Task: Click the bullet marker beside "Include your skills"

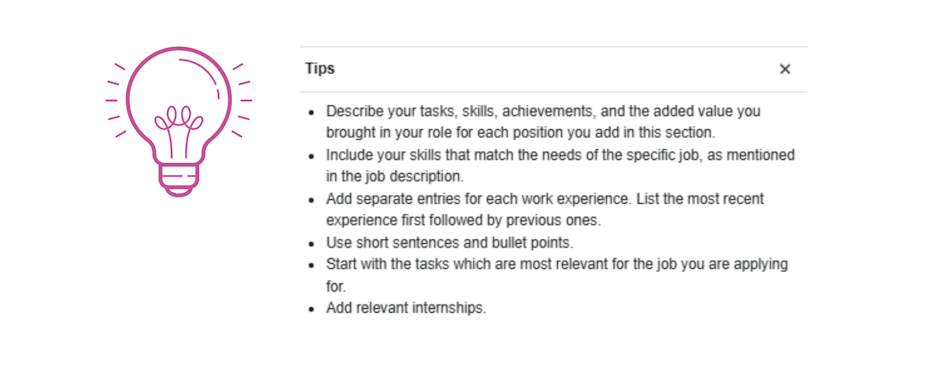Action: pos(311,157)
